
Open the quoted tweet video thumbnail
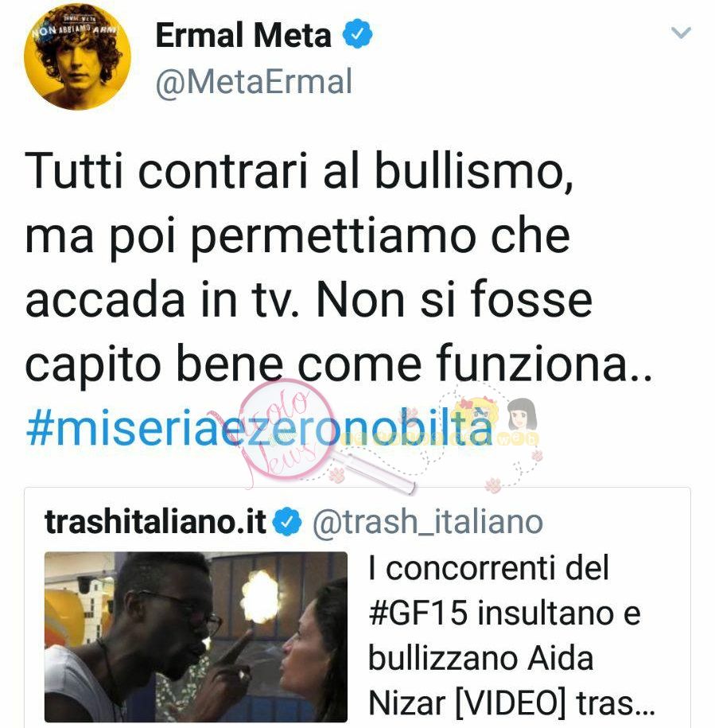[196, 637]
